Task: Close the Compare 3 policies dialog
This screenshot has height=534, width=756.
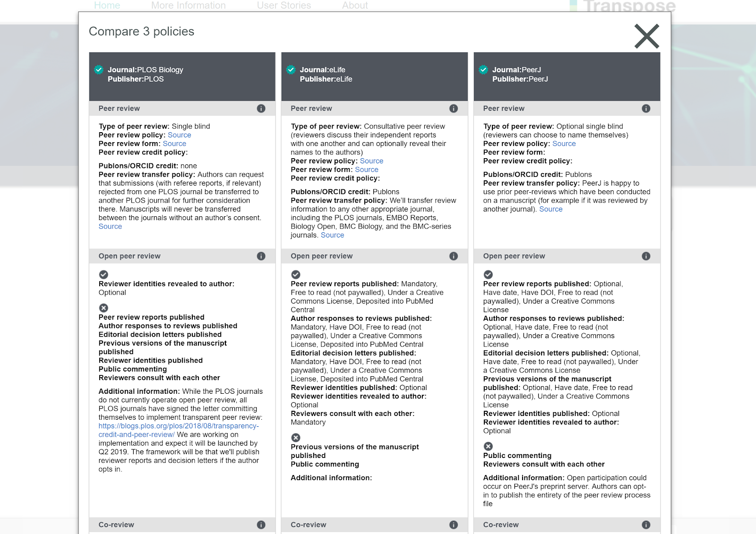Action: coord(646,36)
